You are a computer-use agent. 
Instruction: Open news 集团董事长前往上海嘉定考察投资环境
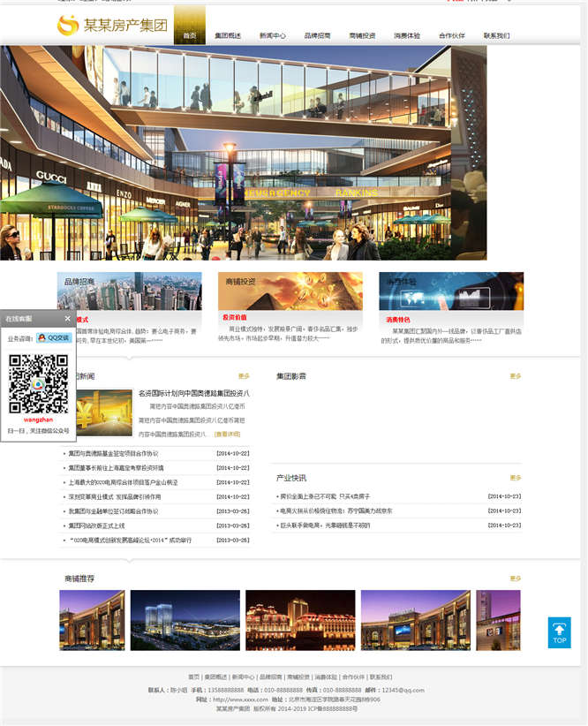tap(116, 467)
